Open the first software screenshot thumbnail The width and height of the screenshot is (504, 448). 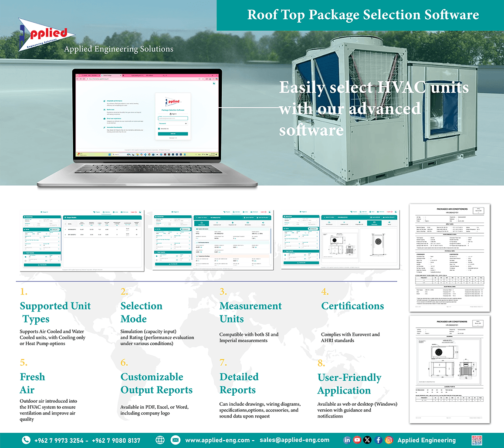82,241
